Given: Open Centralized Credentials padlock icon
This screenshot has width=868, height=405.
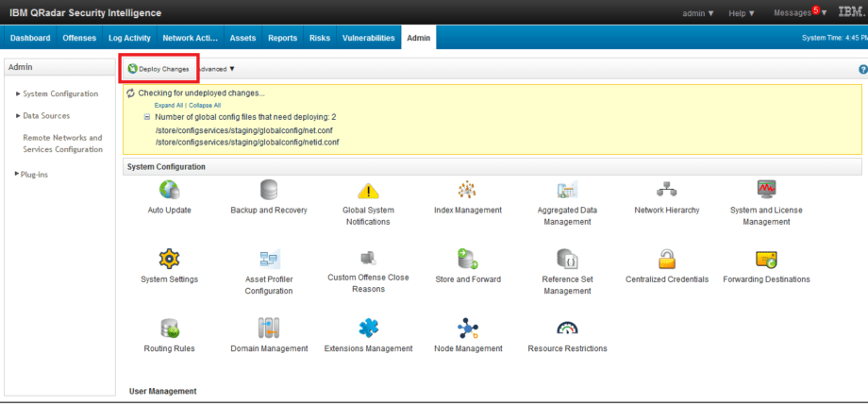Looking at the screenshot, I should click(667, 259).
